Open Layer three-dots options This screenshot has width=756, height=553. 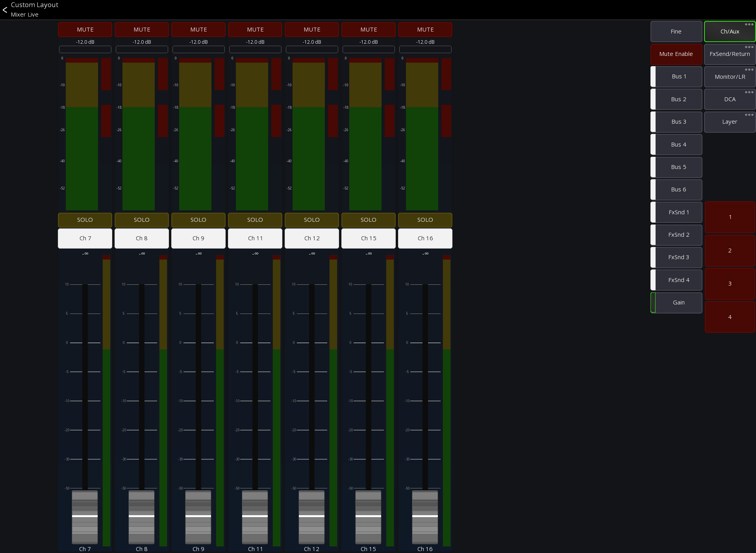(x=749, y=115)
